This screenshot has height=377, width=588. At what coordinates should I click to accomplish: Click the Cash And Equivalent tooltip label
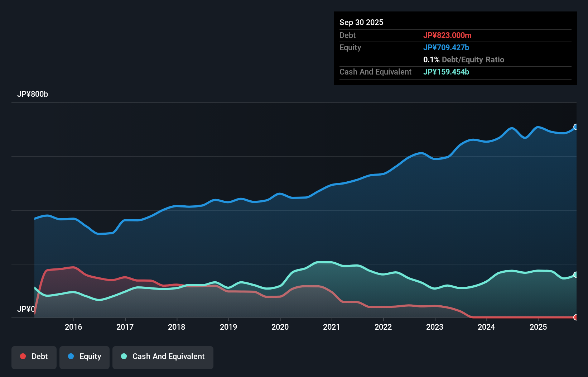[375, 72]
